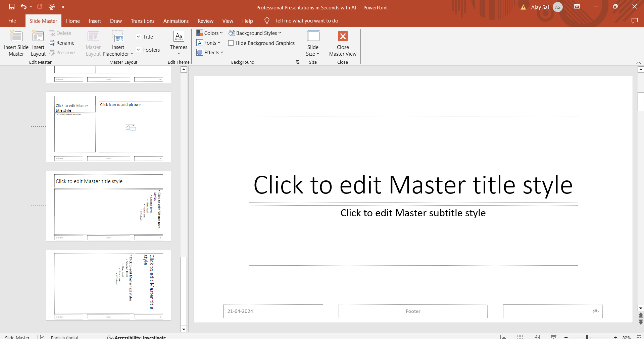
Task: Open the comments pane icon
Action: (x=634, y=21)
